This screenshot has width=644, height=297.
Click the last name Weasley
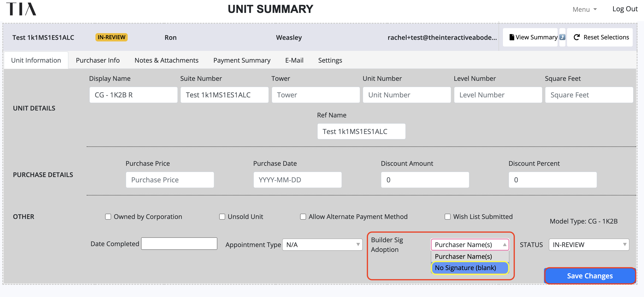[x=289, y=38]
